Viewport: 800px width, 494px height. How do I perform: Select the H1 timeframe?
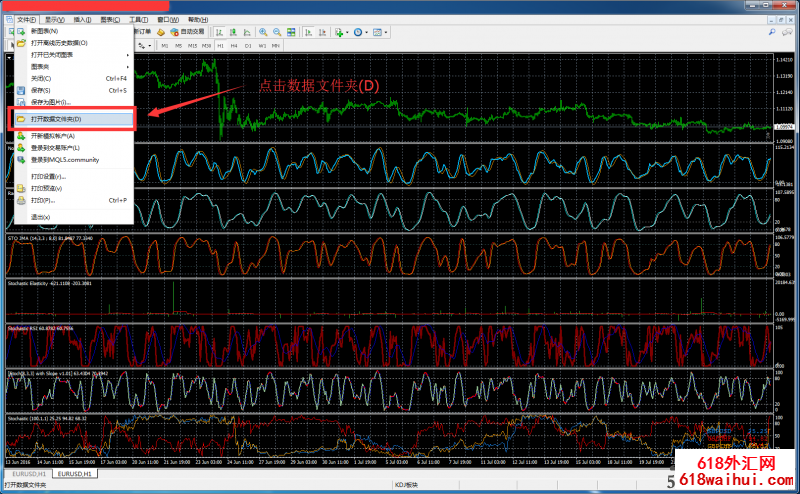click(220, 45)
